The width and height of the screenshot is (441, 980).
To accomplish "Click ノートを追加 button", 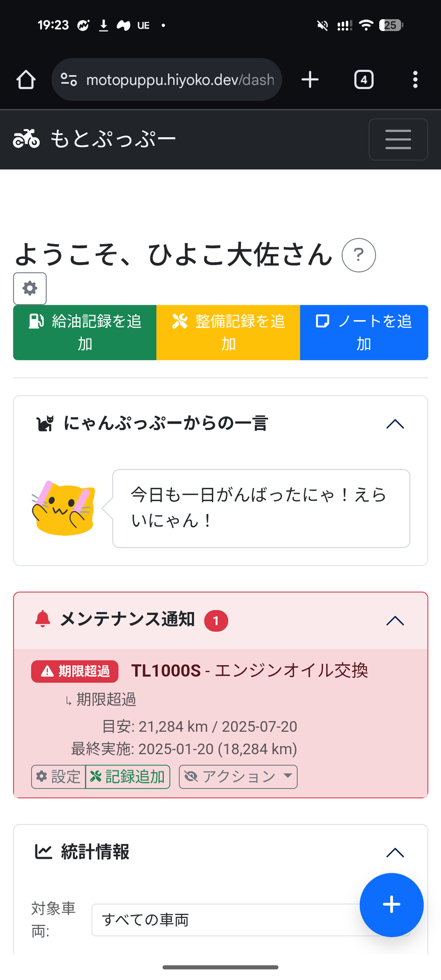I will [364, 333].
